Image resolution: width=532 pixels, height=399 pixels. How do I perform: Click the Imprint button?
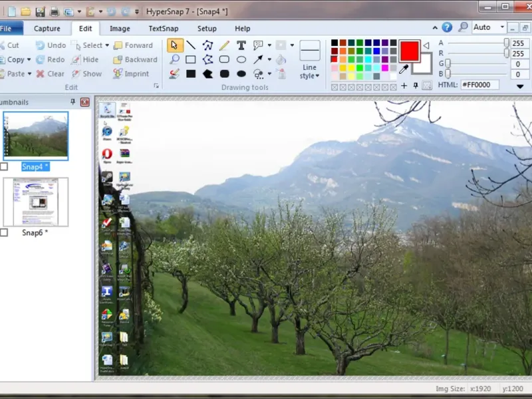pos(131,74)
